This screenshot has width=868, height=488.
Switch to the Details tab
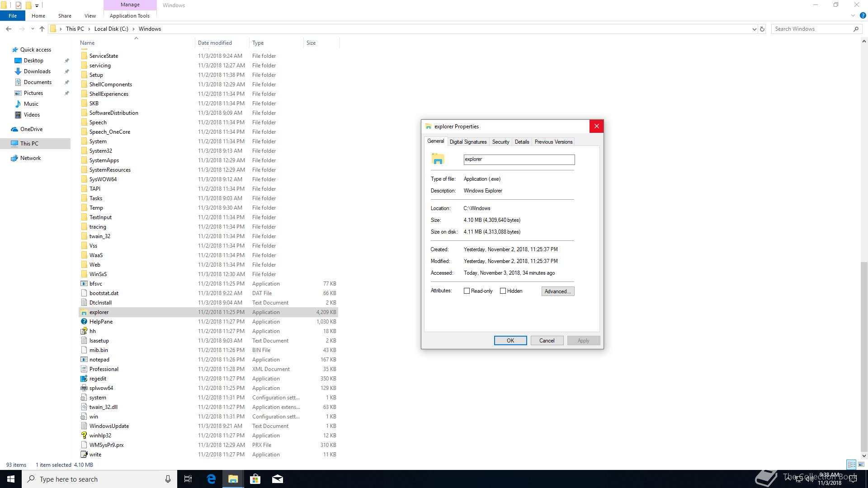tap(522, 142)
